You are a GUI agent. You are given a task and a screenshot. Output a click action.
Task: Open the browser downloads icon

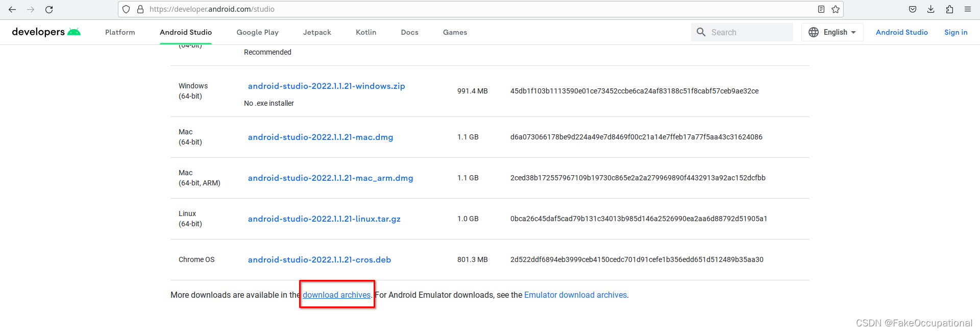[931, 9]
